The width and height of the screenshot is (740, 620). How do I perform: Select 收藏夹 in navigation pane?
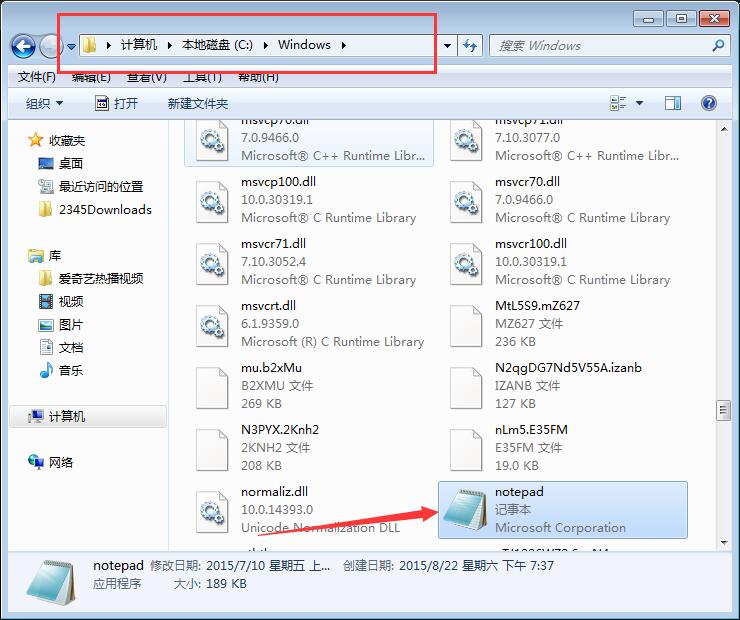coord(57,140)
